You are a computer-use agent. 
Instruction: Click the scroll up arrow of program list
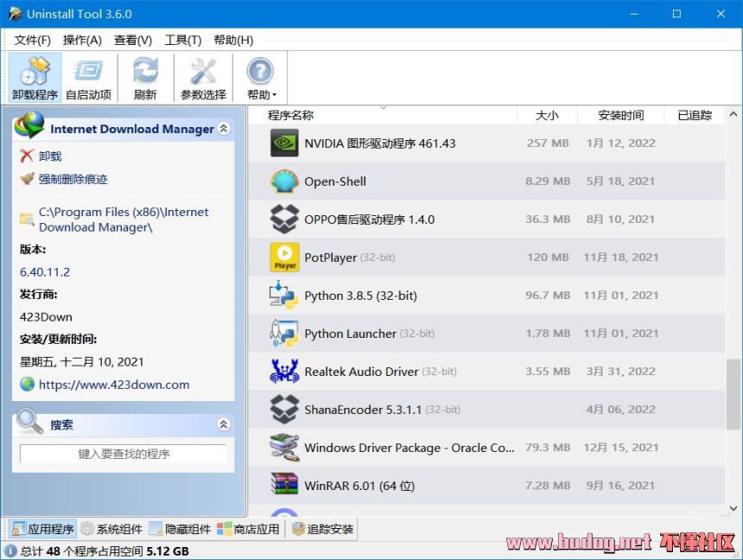733,114
